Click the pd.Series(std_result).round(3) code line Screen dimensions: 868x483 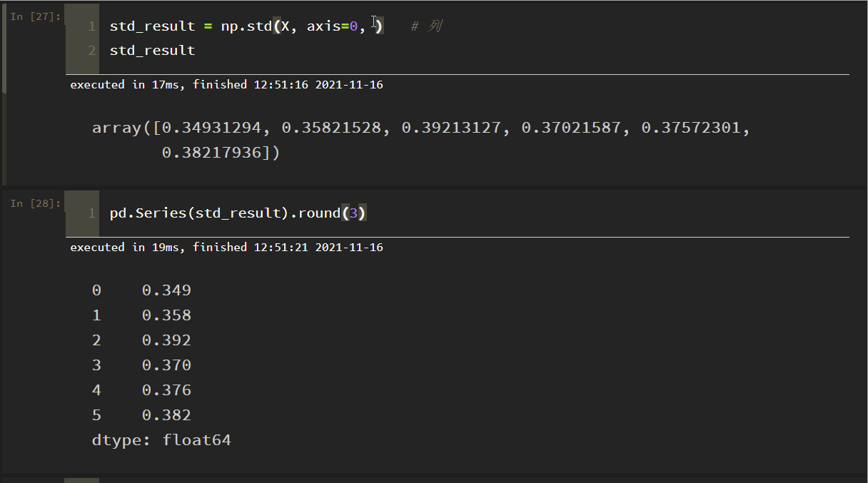238,213
